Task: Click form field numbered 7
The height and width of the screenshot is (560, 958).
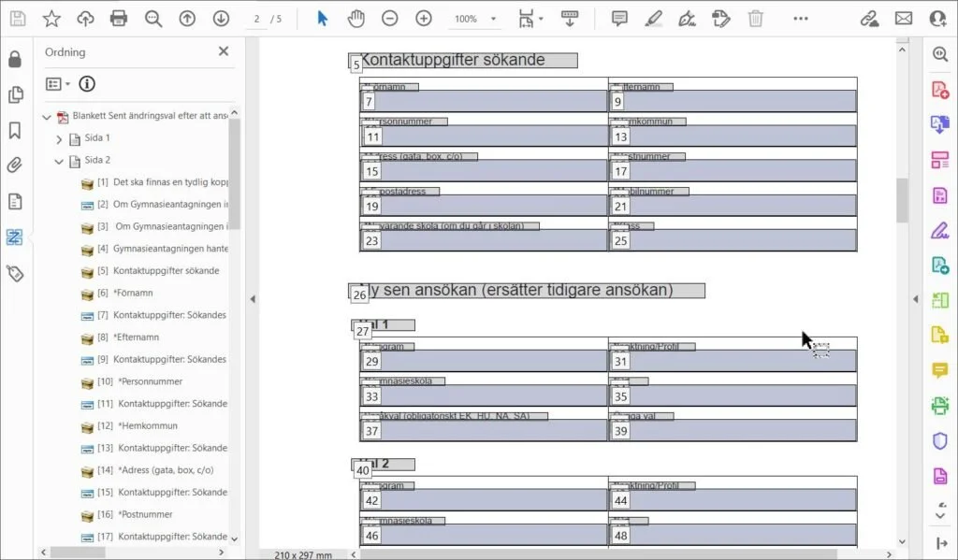Action: pyautogui.click(x=484, y=101)
